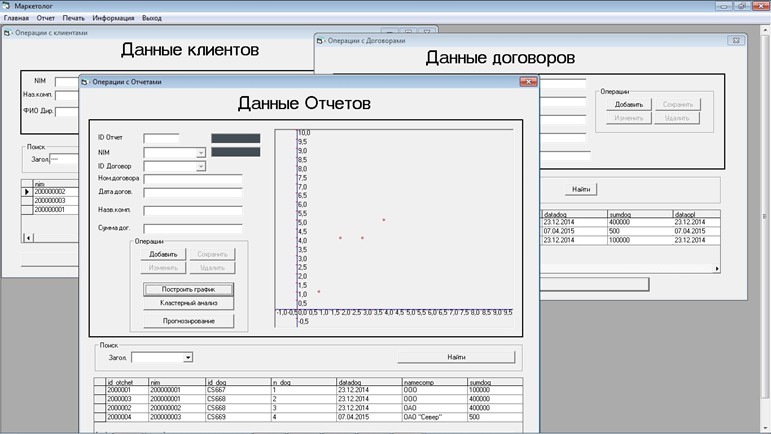This screenshot has width=771, height=434.
Task: Click CS669 in the id_dog column
Action: coord(238,417)
